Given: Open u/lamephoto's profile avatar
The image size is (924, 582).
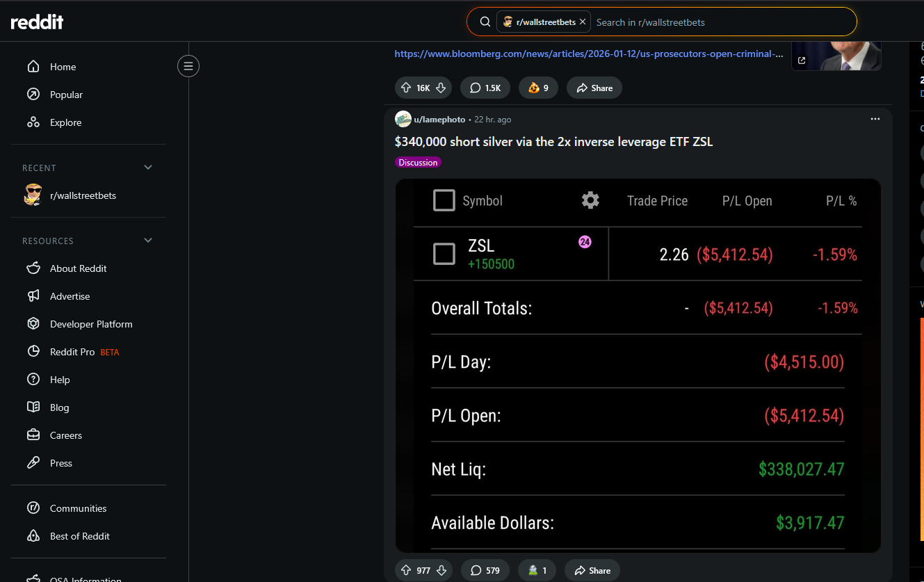Looking at the screenshot, I should pyautogui.click(x=403, y=119).
